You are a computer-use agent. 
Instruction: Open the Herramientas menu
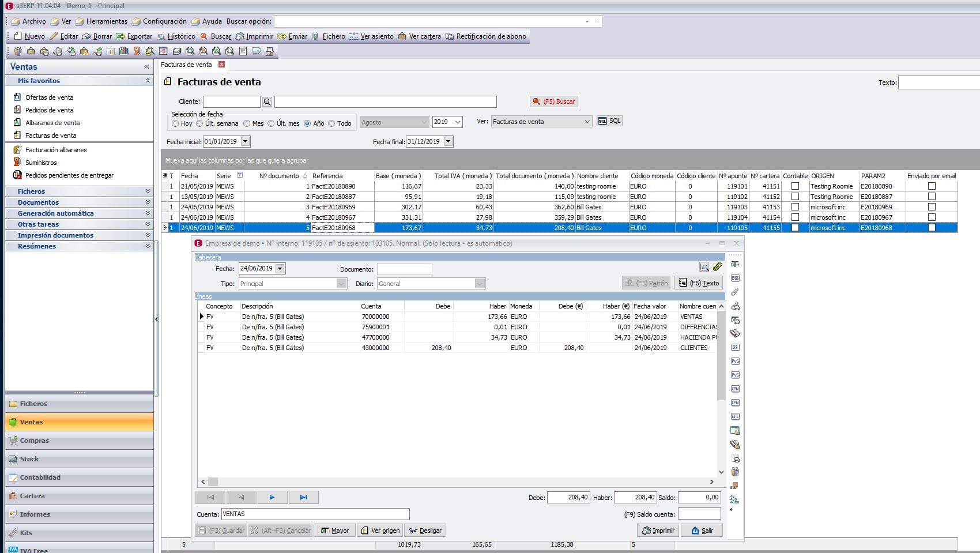point(106,21)
